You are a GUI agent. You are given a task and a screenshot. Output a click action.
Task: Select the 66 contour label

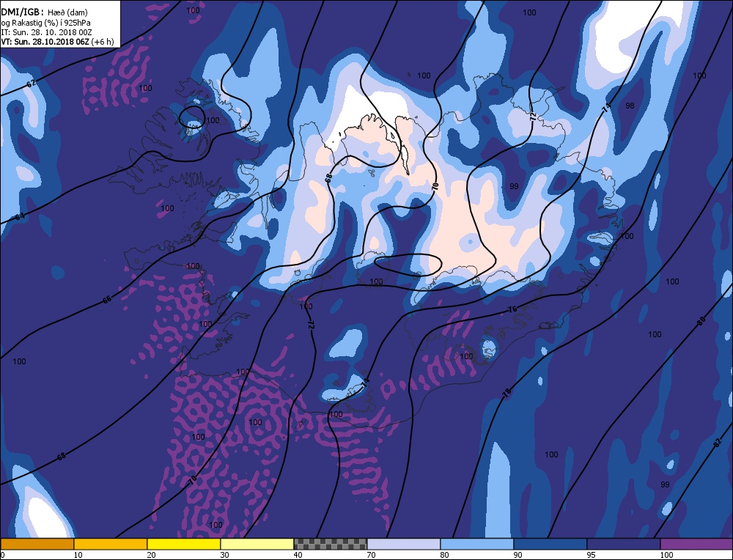click(107, 300)
